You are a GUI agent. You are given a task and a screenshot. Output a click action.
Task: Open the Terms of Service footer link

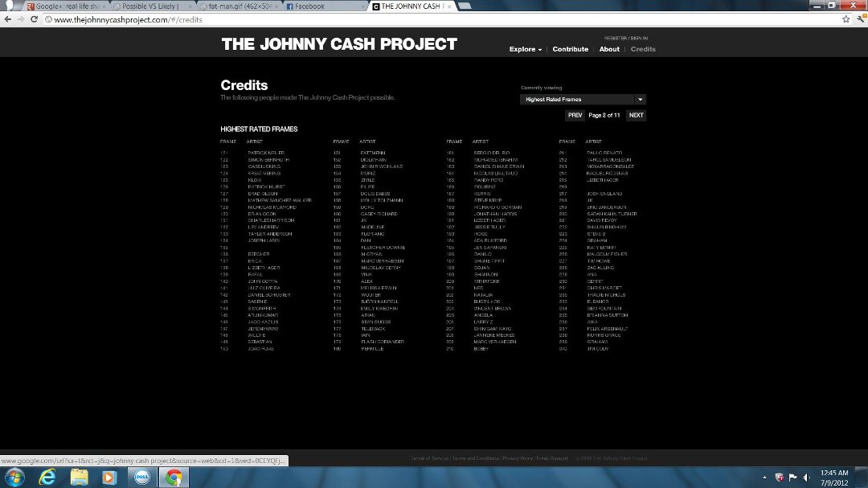[429, 458]
